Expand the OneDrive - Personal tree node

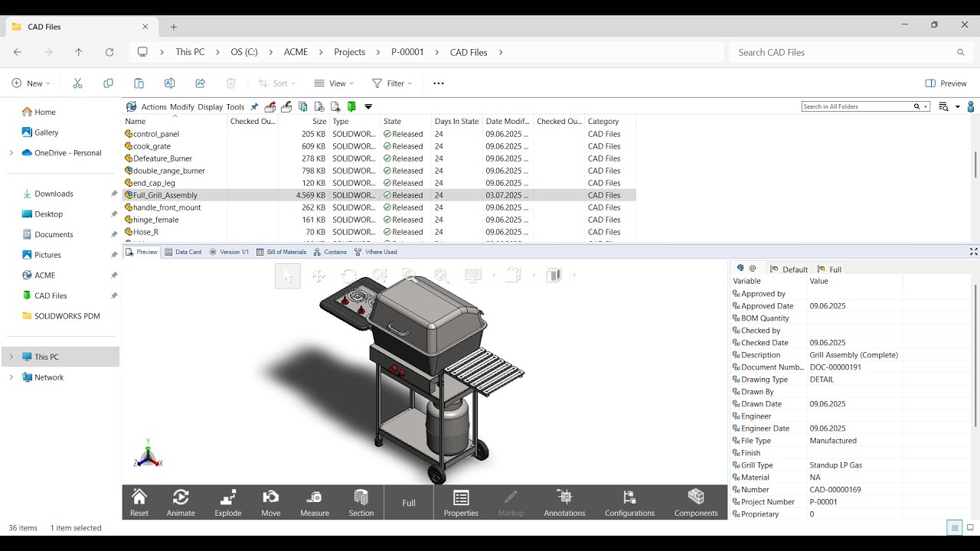pos(11,153)
